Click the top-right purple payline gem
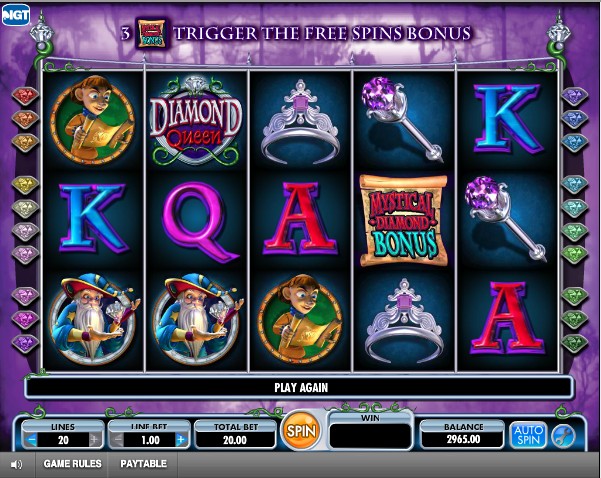Screen dimensions: 601x478 (x=575, y=95)
